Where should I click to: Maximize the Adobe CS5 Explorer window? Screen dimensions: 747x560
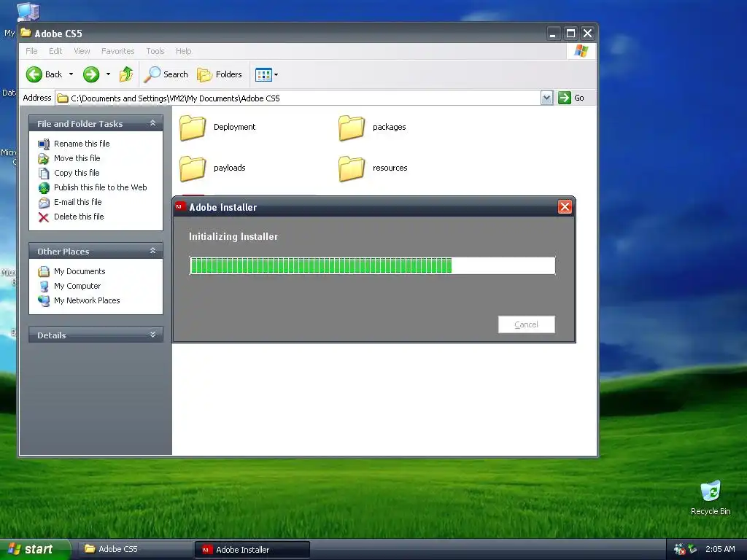(x=570, y=34)
